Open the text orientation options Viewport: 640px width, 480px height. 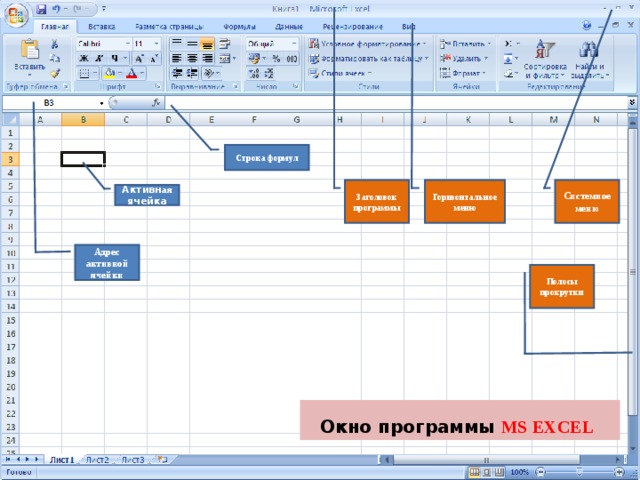point(209,73)
